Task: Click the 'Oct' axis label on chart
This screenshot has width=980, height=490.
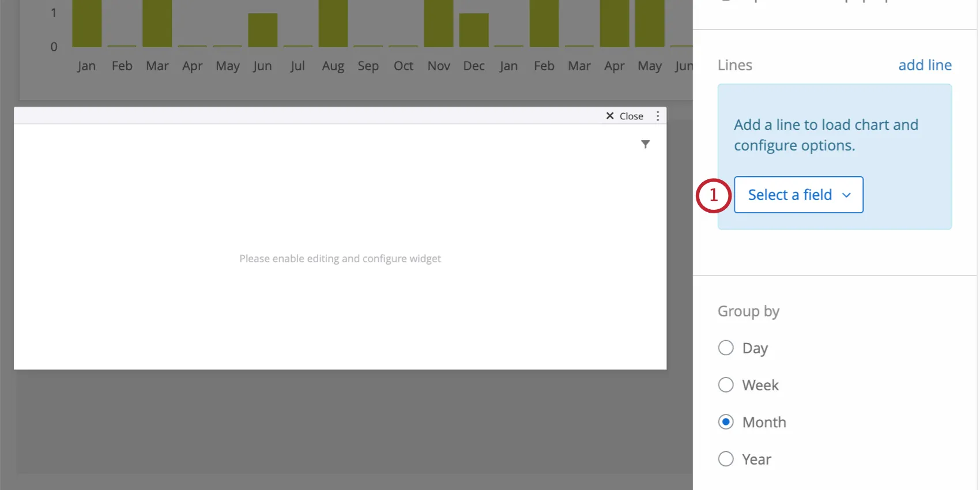Action: tap(404, 66)
